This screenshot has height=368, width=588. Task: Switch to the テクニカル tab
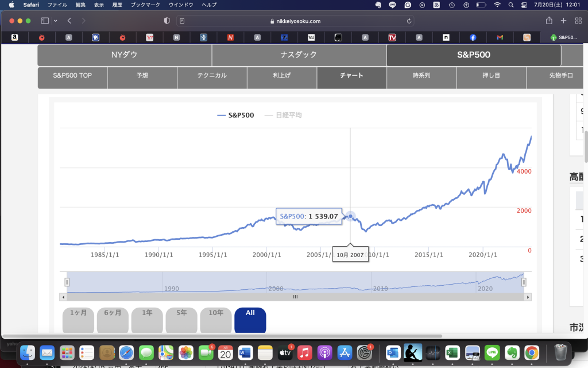pos(212,75)
